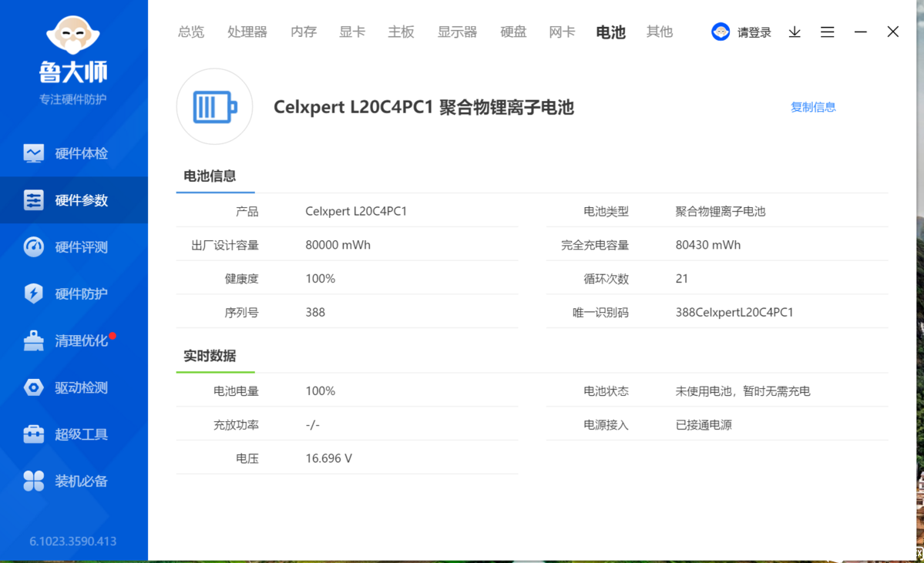The height and width of the screenshot is (563, 924).
Task: Click design capacity value 80000 mWh
Action: (338, 245)
